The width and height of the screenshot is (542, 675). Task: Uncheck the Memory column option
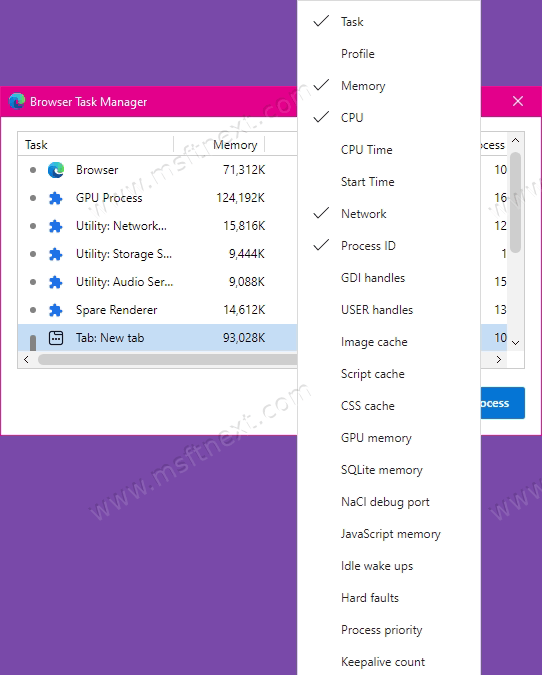[x=389, y=86]
